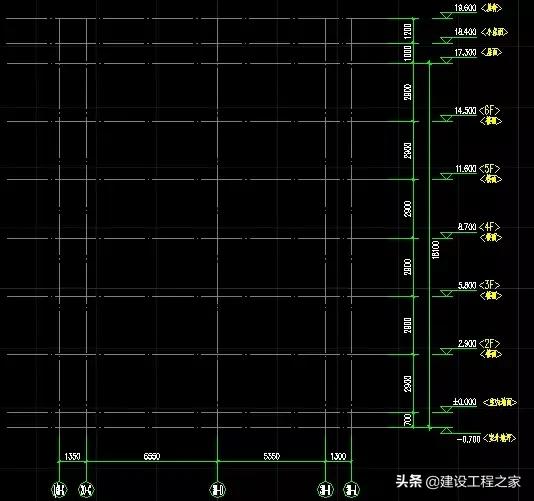Select yellow label beside 18.400 elevation
The width and height of the screenshot is (534, 501).
(x=494, y=32)
